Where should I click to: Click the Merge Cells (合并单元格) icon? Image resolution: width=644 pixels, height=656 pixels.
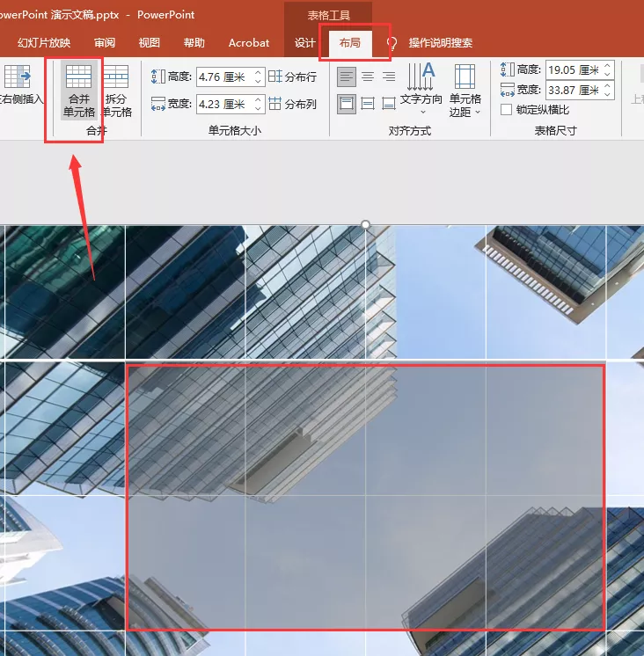pyautogui.click(x=78, y=77)
